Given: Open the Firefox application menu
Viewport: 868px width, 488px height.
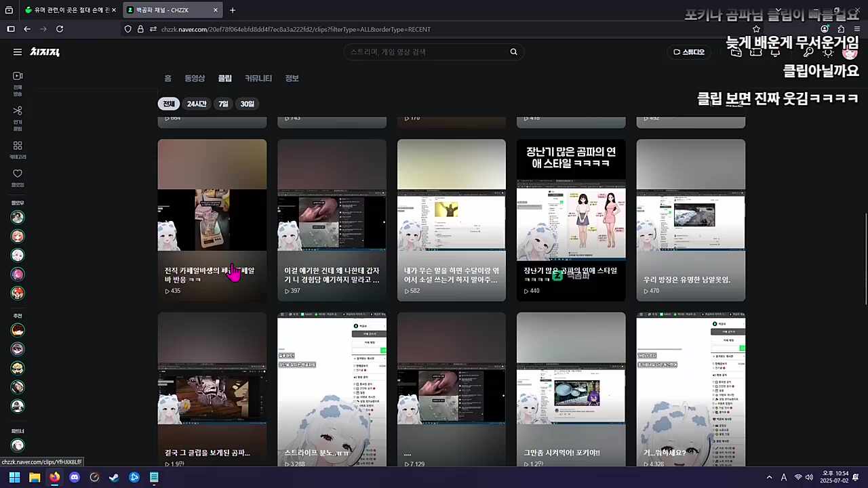Looking at the screenshot, I should pos(857,29).
